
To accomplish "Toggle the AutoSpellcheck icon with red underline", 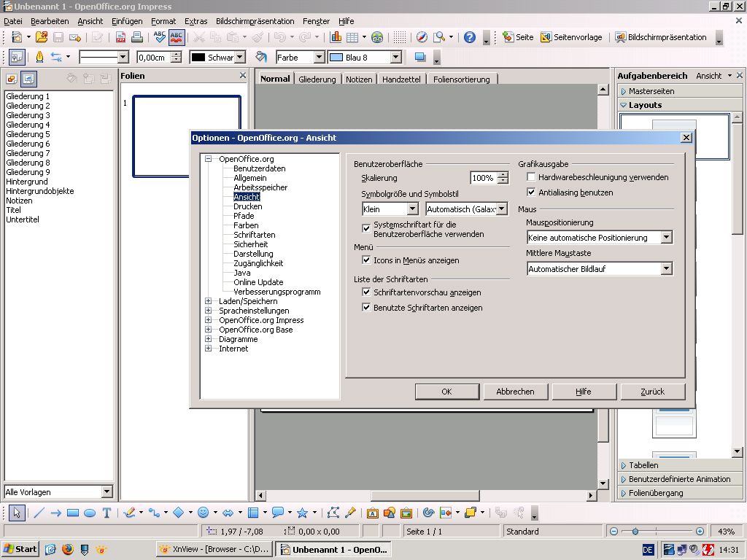I will [177, 37].
